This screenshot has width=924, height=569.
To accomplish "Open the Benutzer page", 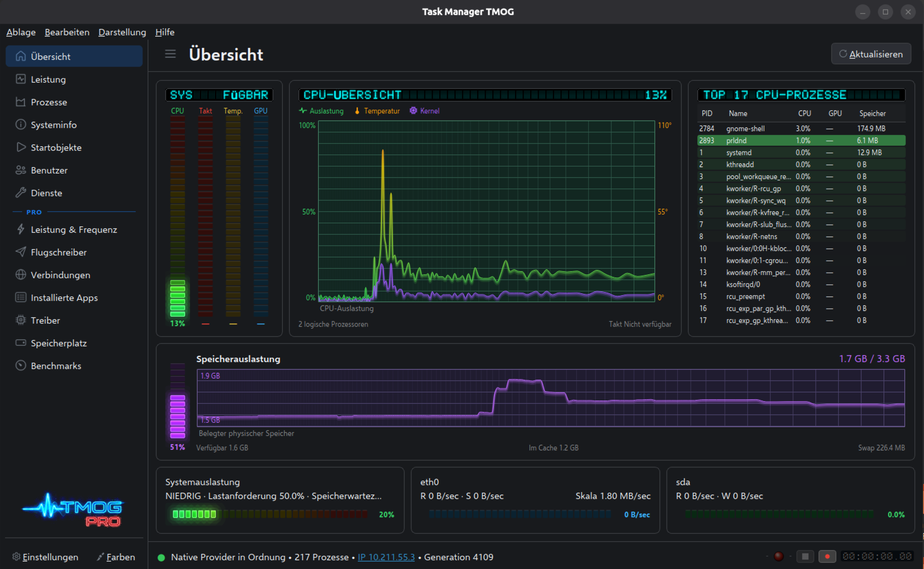I will 74,170.
